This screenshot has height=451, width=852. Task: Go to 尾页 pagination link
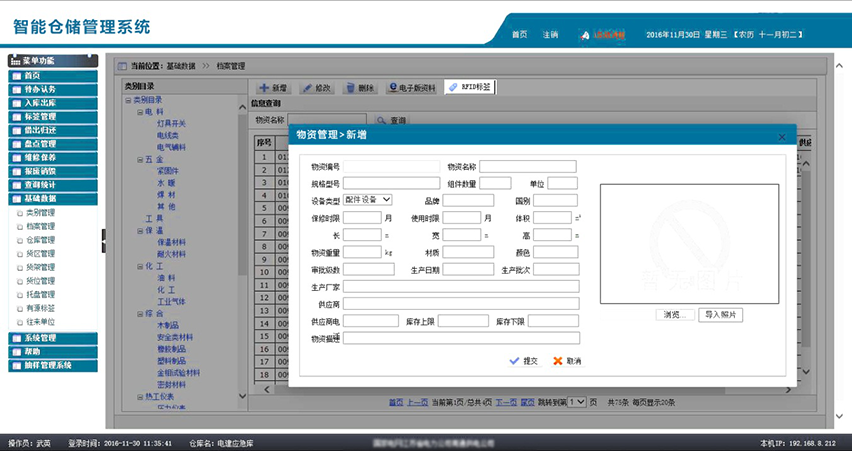528,403
